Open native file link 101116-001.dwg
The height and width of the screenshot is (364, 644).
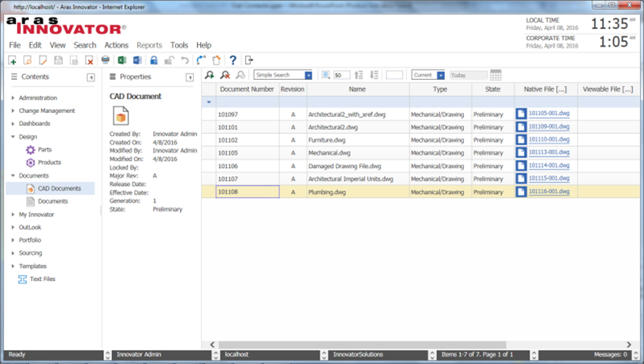(549, 191)
